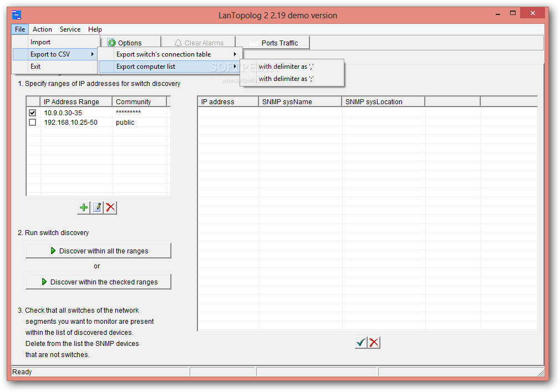Open the Ports Traffic toolbar button
The width and height of the screenshot is (560, 392).
click(x=273, y=43)
